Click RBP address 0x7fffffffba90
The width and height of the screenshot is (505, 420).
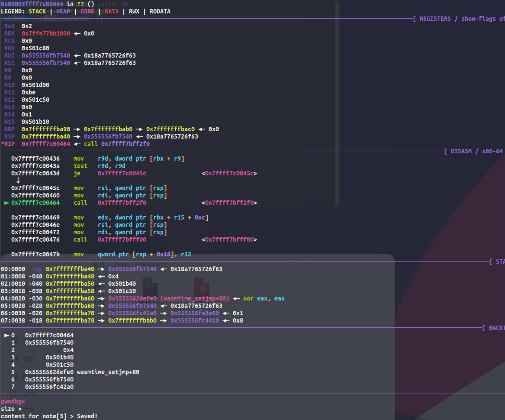[x=46, y=129]
